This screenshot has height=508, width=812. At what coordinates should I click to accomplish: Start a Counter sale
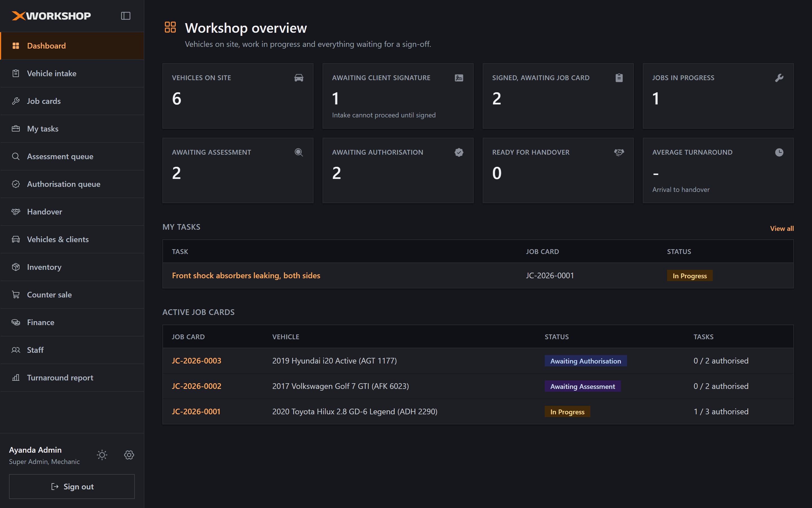coord(72,295)
